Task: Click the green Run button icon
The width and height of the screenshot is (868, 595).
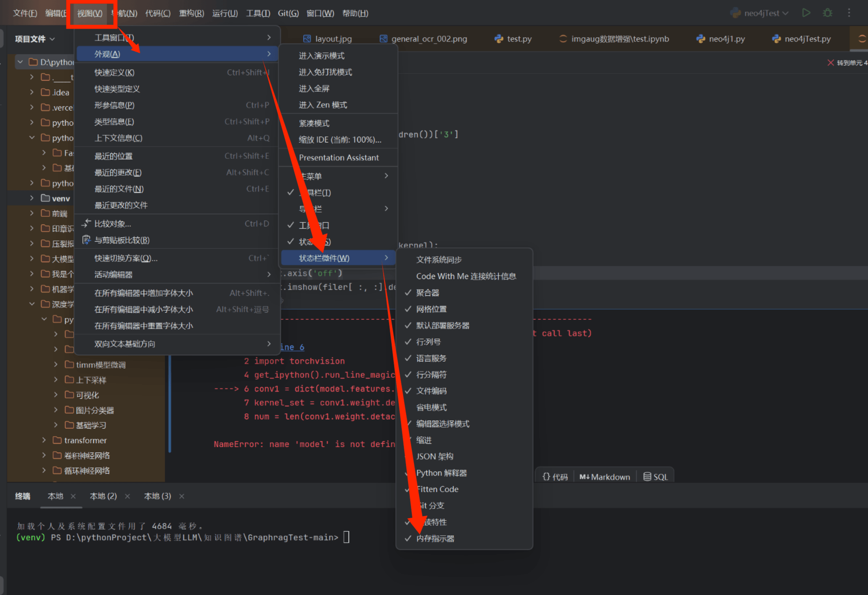Action: (x=806, y=13)
